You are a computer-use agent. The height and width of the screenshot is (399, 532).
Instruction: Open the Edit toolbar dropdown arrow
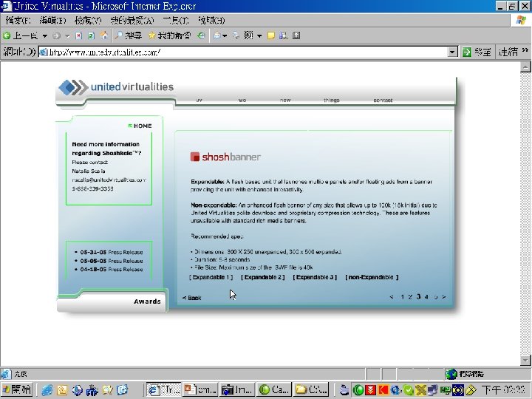[x=259, y=36]
